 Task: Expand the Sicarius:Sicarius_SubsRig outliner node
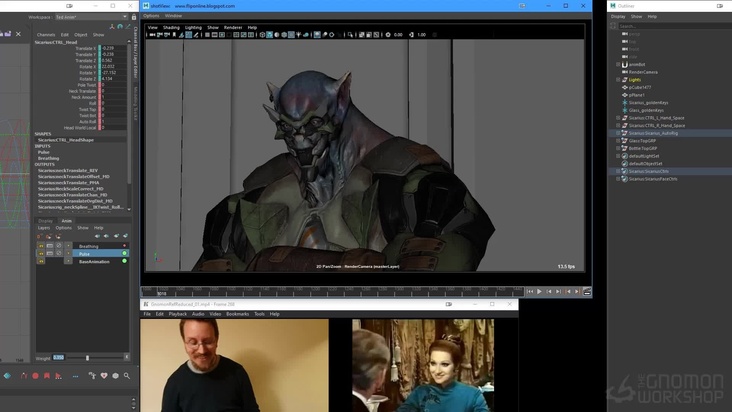pyautogui.click(x=618, y=133)
